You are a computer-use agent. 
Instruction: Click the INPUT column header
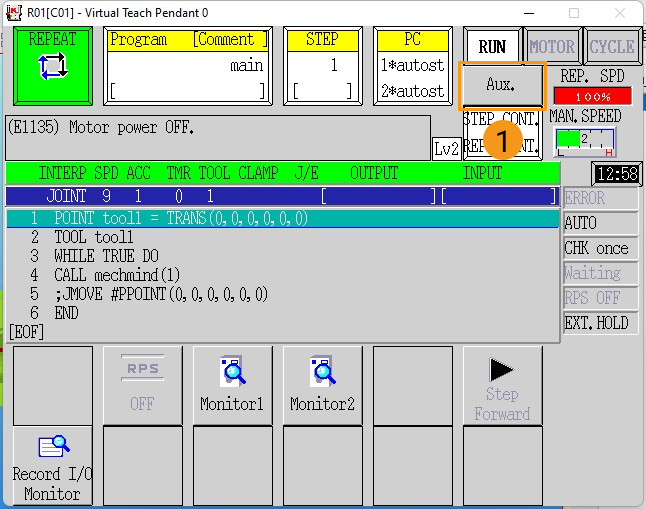[482, 173]
